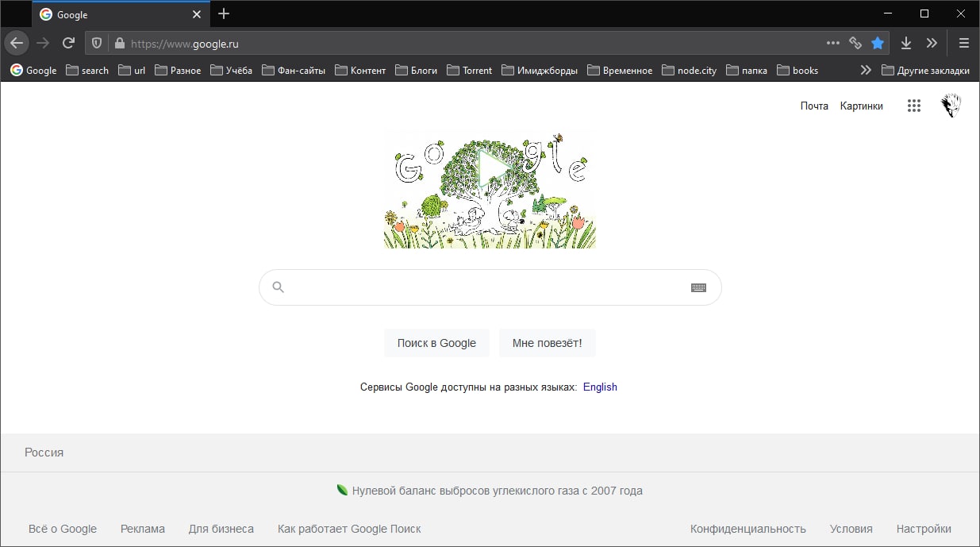Open Конфиденциальность footer link

(748, 529)
